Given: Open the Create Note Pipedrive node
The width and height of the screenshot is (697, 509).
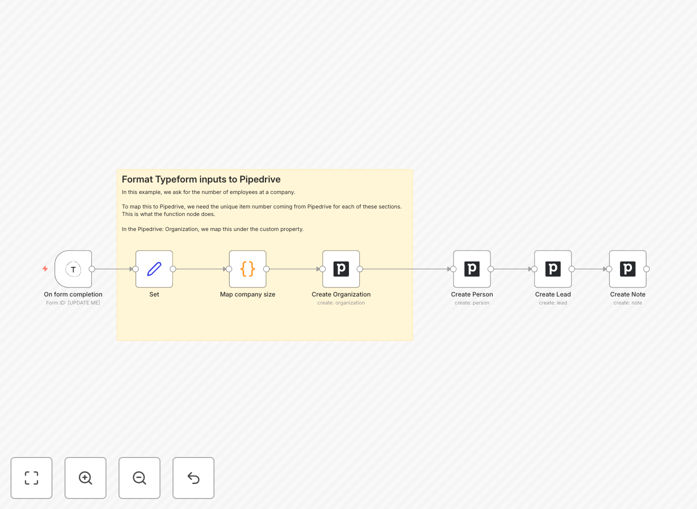Looking at the screenshot, I should coord(628,269).
